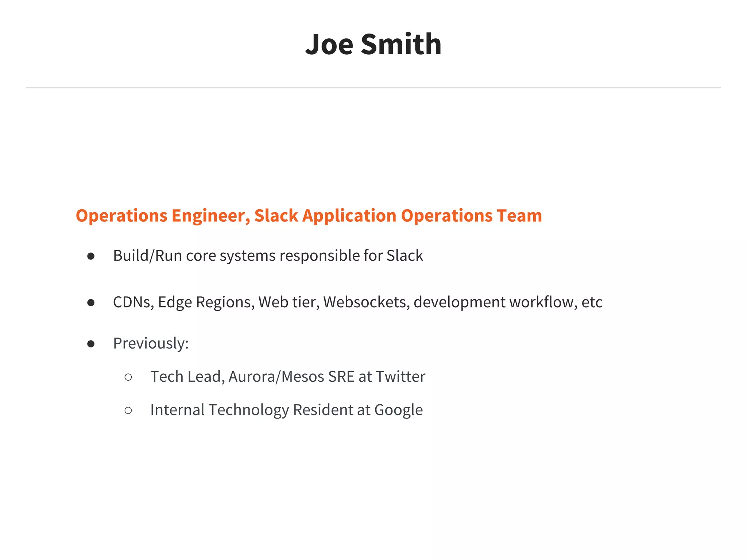Click the word Team in orange heading
The height and width of the screenshot is (560, 747).
point(519,215)
